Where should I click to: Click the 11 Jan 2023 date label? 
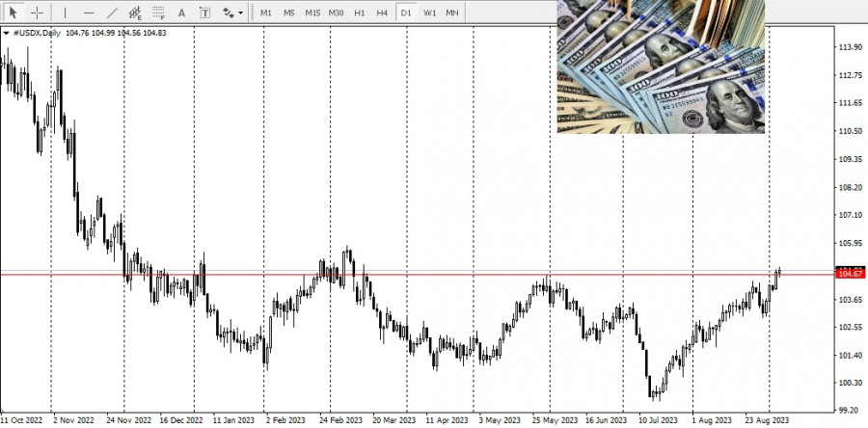pos(234,420)
